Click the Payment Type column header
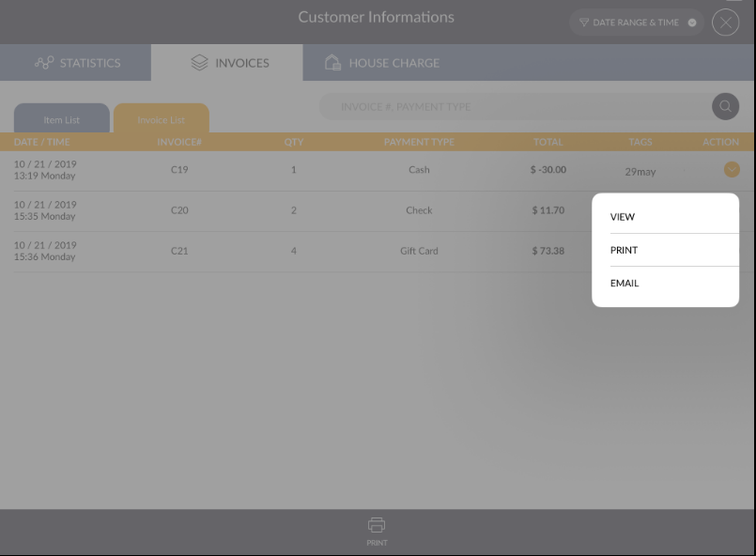 point(419,143)
